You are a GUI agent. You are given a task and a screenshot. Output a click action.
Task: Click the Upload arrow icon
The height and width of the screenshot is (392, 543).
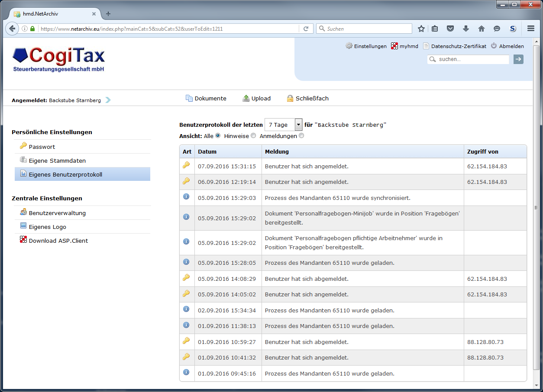(246, 98)
